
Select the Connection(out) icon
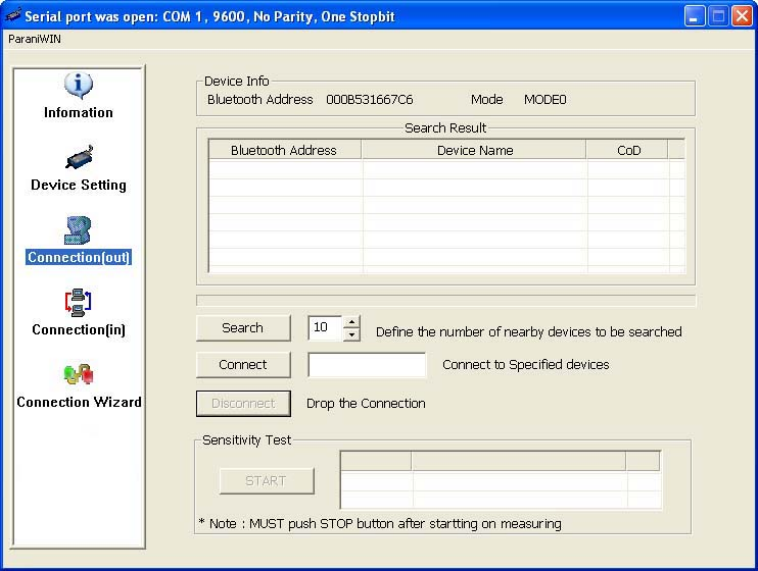pyautogui.click(x=77, y=230)
